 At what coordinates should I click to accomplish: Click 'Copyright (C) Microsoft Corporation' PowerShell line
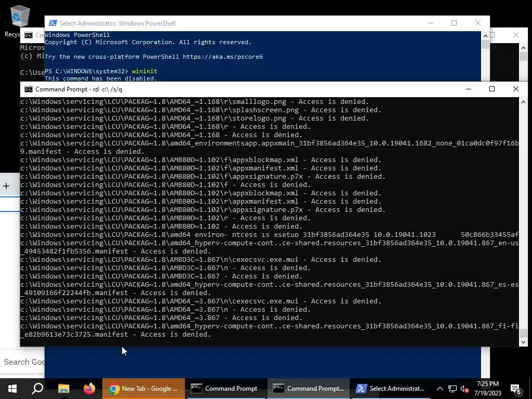pyautogui.click(x=148, y=42)
